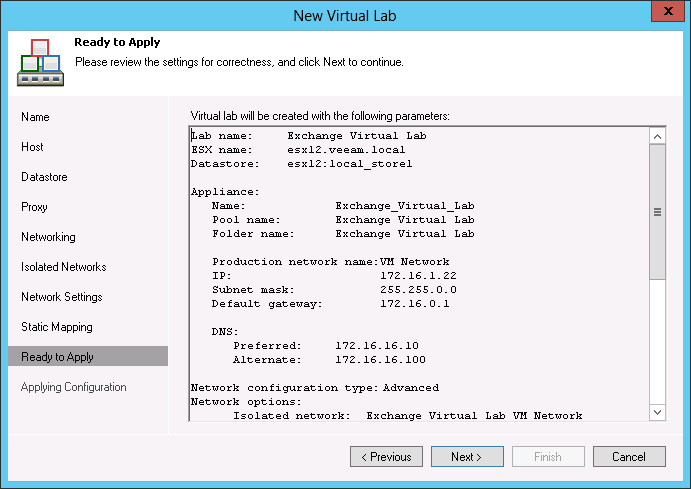Go to the Name wizard step
This screenshot has height=489, width=691.
(35, 117)
